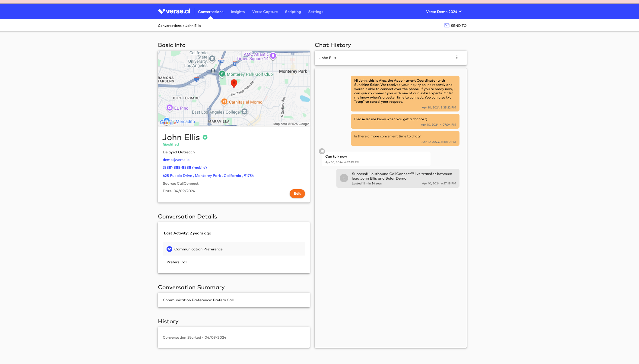Click the green qualified star badge
The image size is (639, 364).
[205, 137]
